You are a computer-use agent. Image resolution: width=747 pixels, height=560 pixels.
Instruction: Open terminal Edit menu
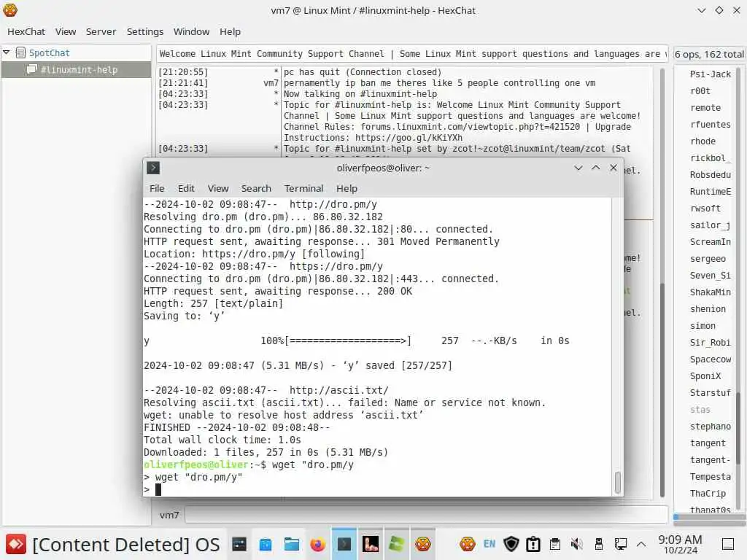[x=186, y=188]
